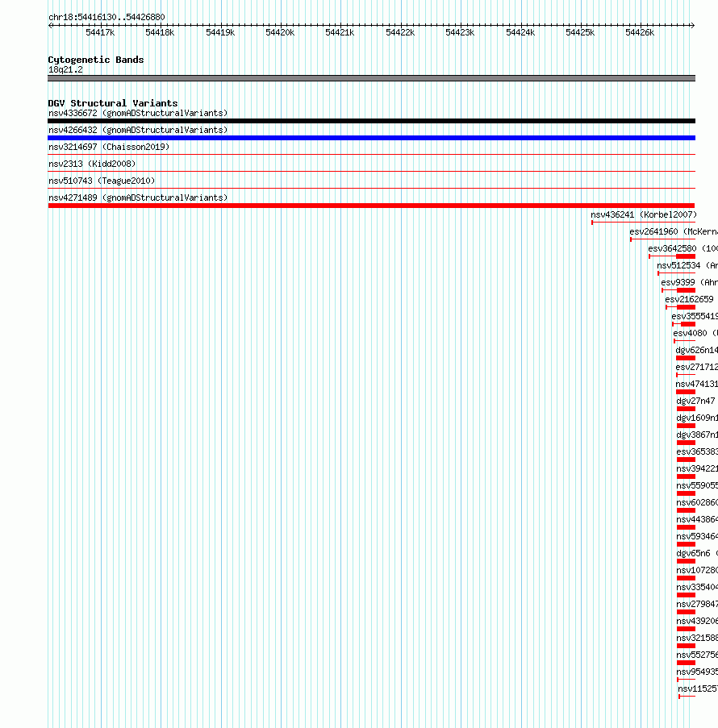Image resolution: width=718 pixels, height=728 pixels.
Task: Click the red glyph under esv3642580
Action: (x=672, y=256)
